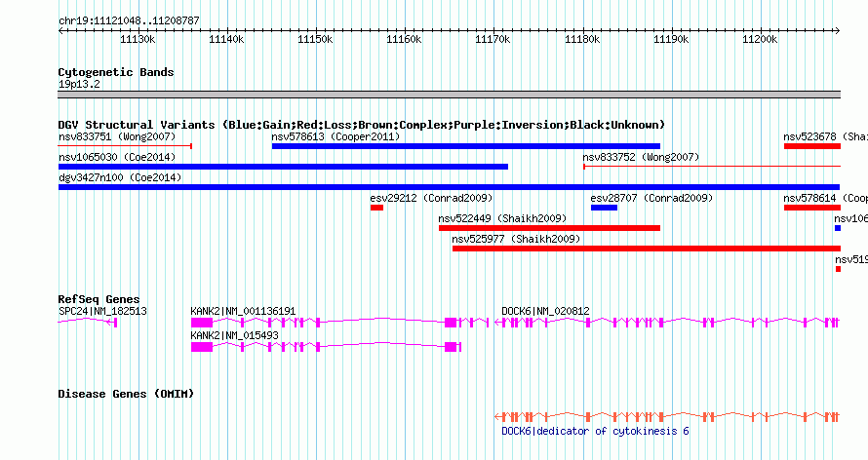Click the 19p13.2 band label
Screen dimensions: 868x460
coord(79,84)
